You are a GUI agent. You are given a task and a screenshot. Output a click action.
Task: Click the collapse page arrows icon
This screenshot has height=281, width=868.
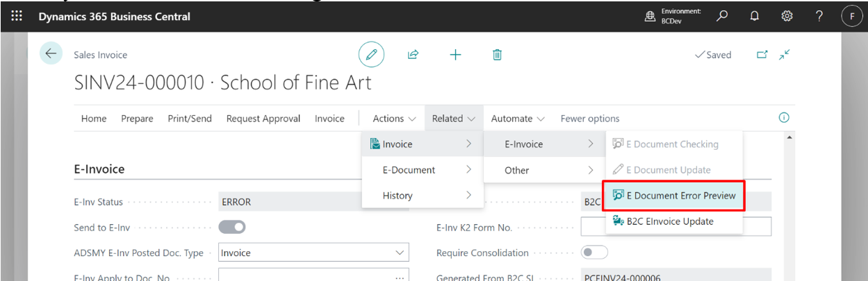click(785, 54)
